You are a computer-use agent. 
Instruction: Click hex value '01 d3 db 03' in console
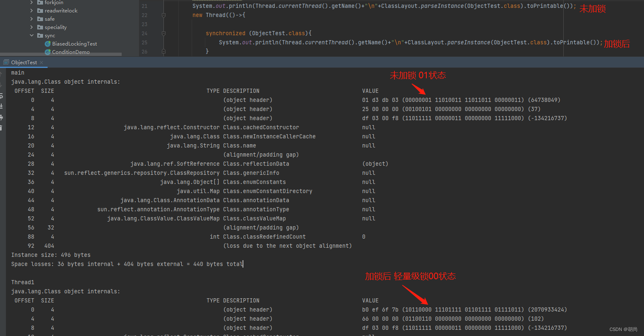380,100
